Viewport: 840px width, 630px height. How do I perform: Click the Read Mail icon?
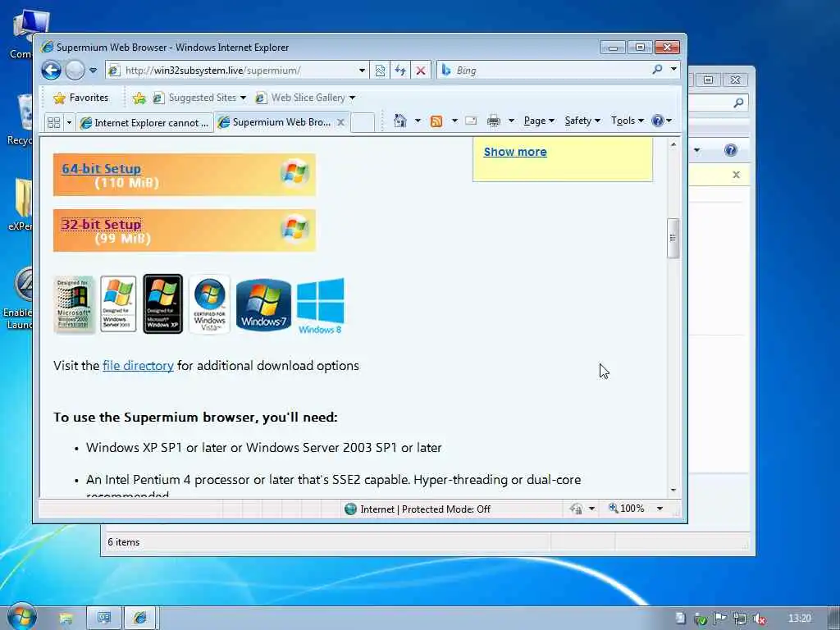tap(471, 121)
